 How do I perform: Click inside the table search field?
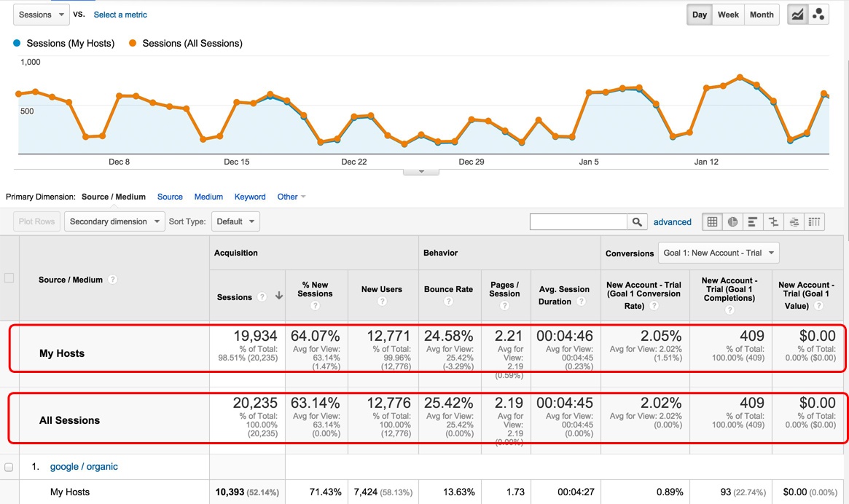578,222
